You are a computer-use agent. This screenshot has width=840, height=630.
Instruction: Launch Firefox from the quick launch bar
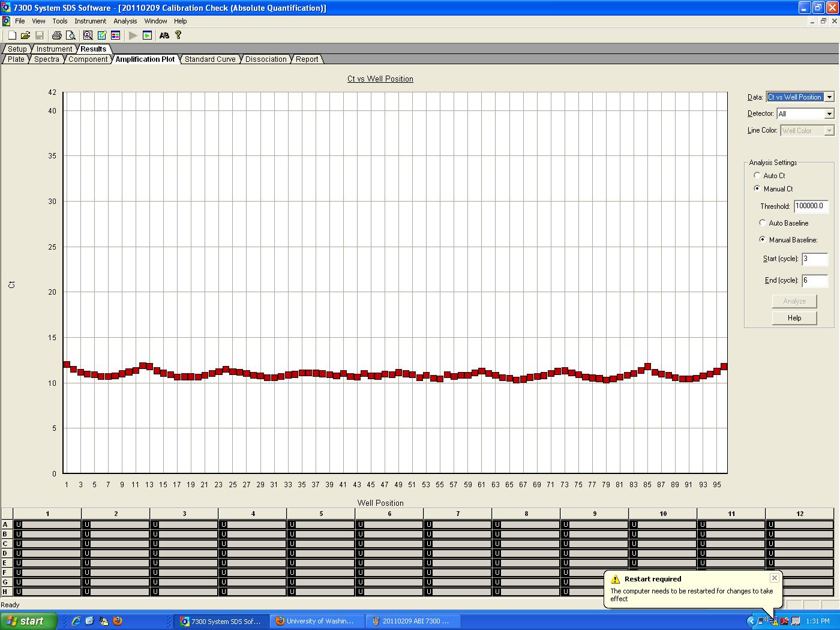(118, 621)
